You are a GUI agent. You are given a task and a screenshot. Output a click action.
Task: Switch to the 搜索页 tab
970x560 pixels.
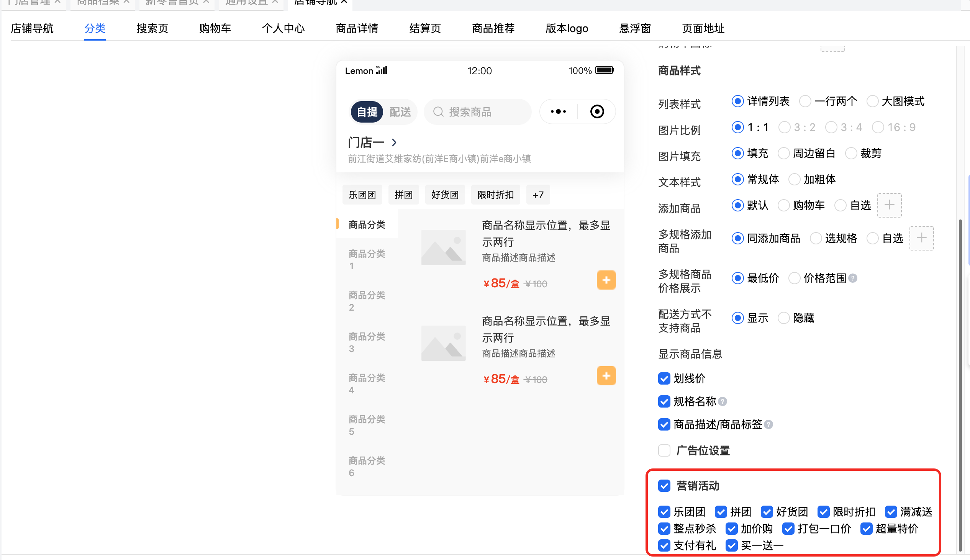[x=152, y=28]
